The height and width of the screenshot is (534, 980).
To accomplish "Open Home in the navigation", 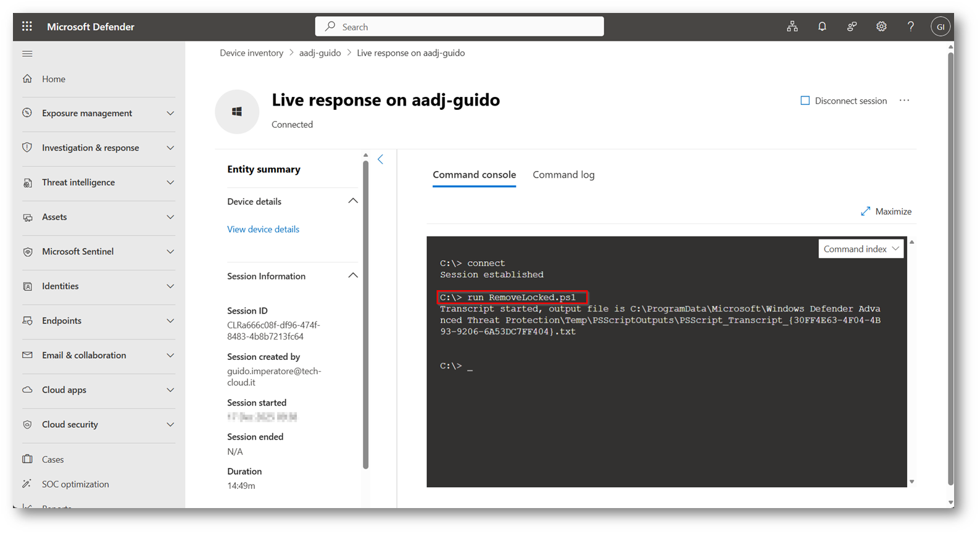I will coord(54,79).
